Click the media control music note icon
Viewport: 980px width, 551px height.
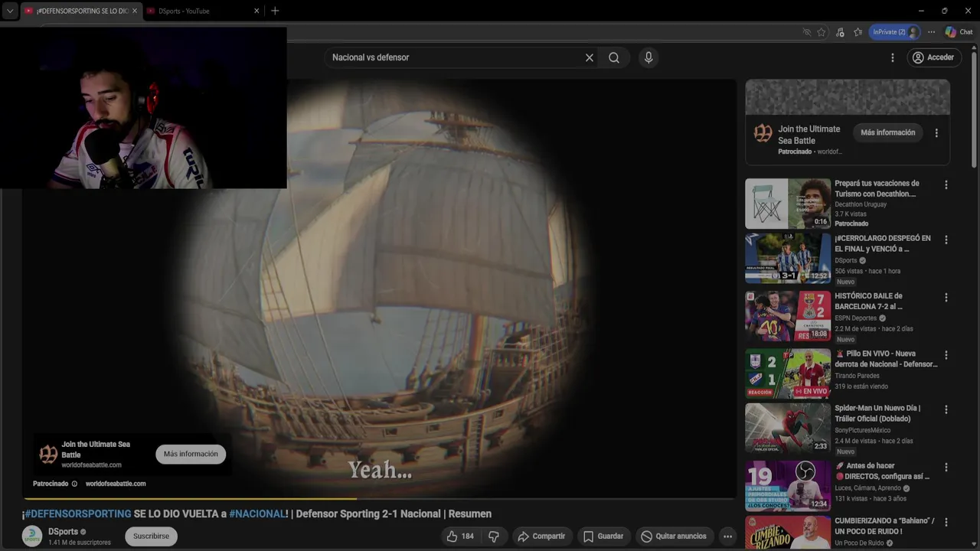point(840,32)
